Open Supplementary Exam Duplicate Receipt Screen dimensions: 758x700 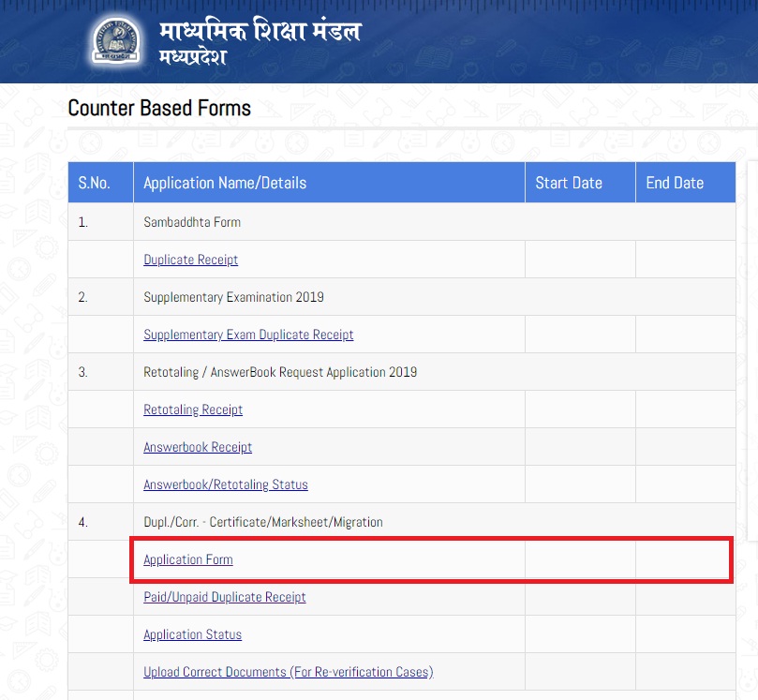248,334
